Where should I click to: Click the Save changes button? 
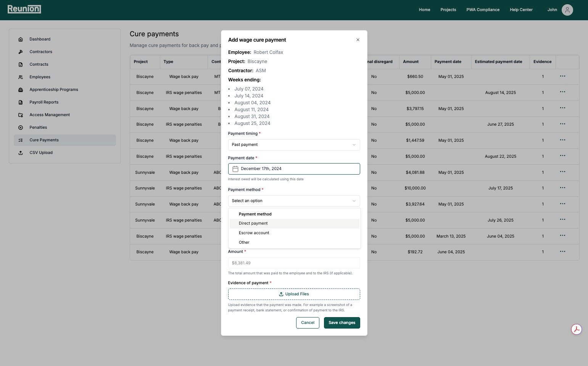(342, 322)
